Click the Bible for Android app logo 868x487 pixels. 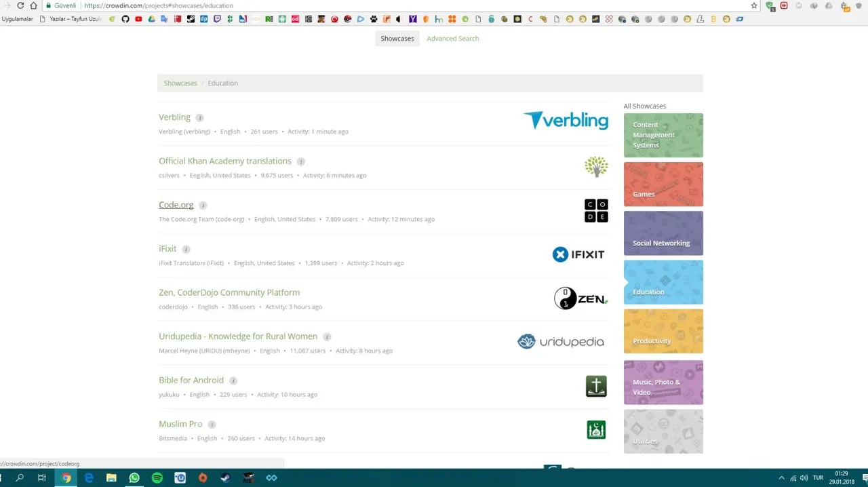pyautogui.click(x=596, y=386)
